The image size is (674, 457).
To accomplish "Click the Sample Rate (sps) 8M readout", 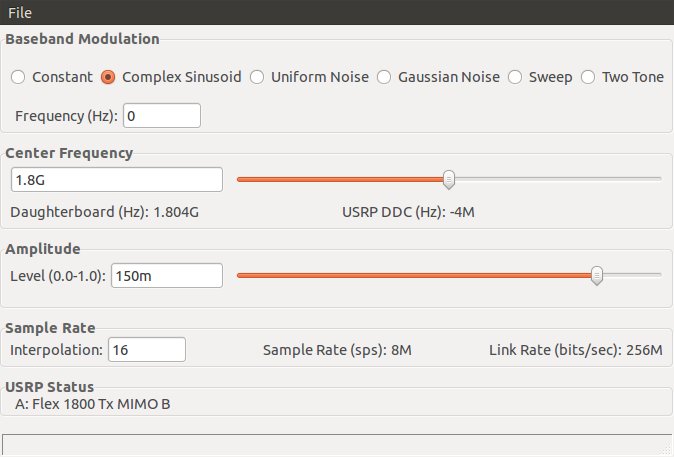I will point(335,350).
